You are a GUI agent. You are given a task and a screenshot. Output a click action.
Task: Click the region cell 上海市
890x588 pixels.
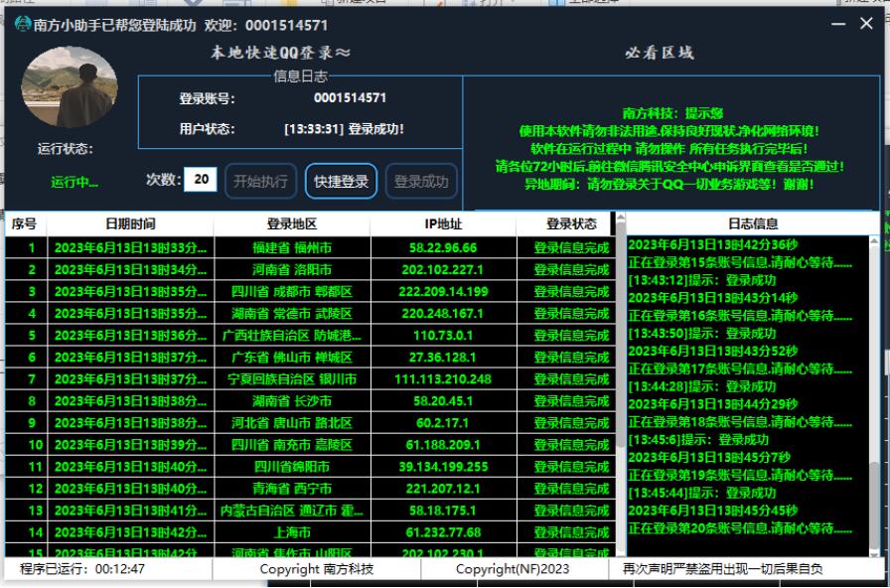292,532
